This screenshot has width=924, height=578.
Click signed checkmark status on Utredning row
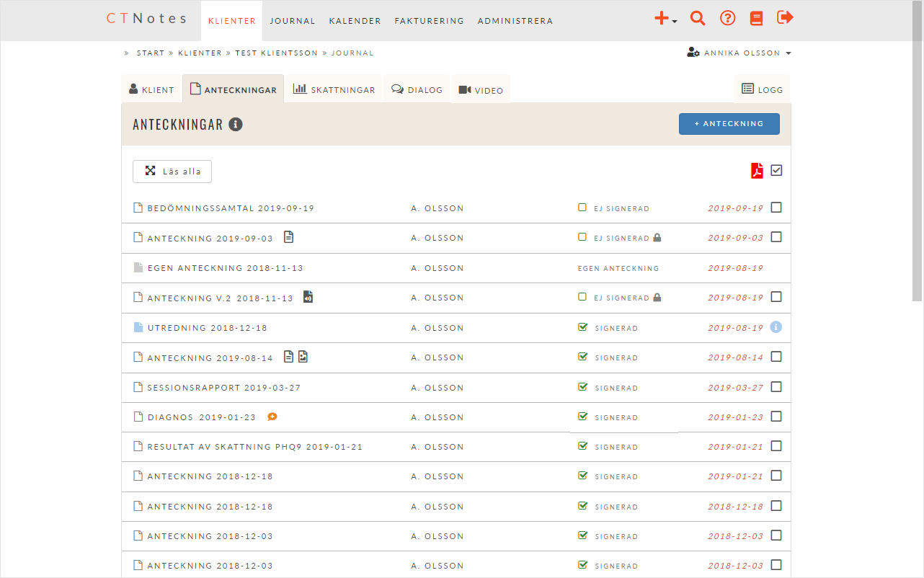click(x=583, y=327)
